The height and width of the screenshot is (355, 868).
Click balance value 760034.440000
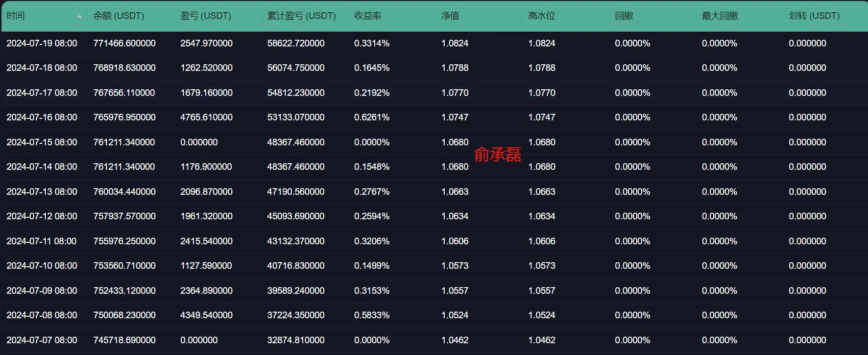[x=125, y=192]
